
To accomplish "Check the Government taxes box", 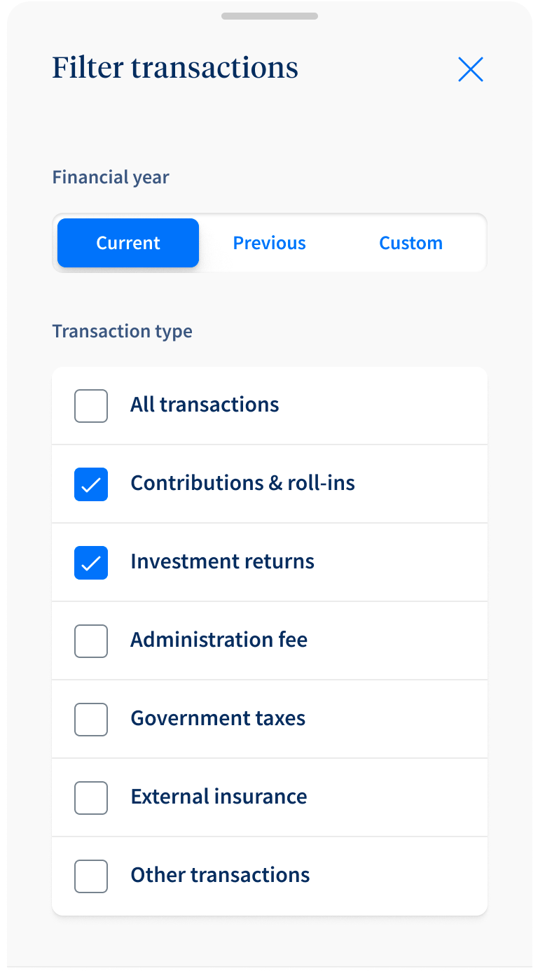I will pyautogui.click(x=91, y=720).
